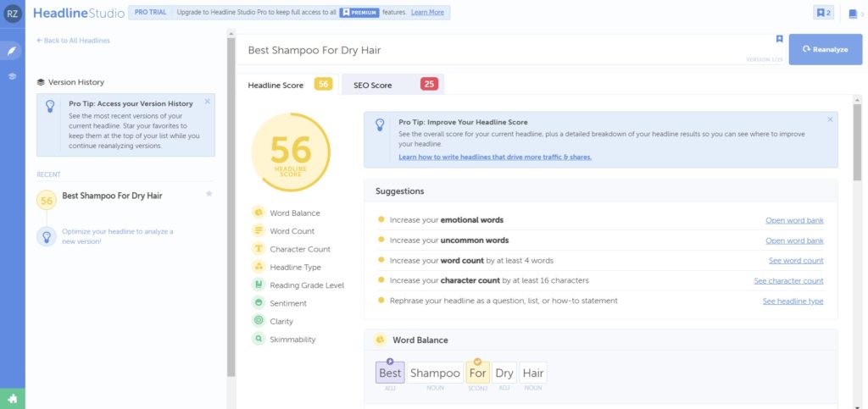The height and width of the screenshot is (409, 868).
Task: Click the RZ user avatar
Action: pos(13,13)
